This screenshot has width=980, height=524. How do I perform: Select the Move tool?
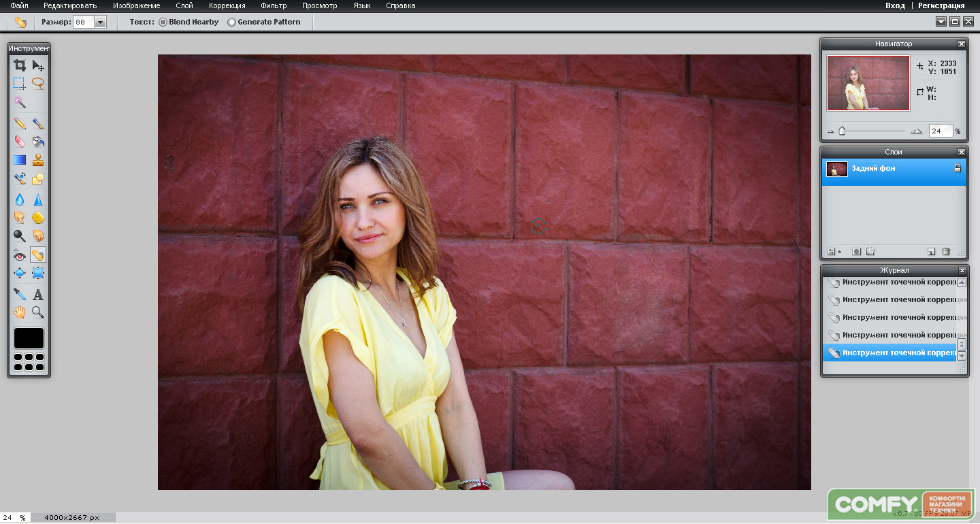pyautogui.click(x=38, y=65)
